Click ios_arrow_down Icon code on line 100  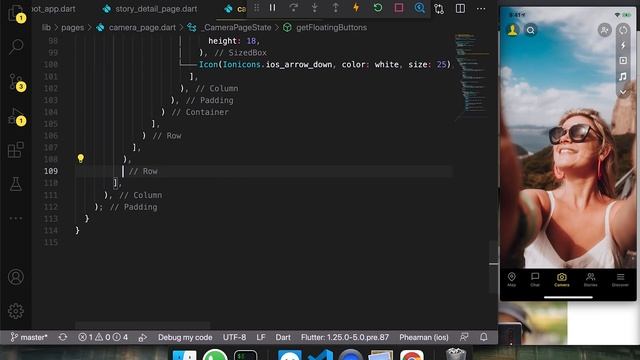[x=324, y=64]
